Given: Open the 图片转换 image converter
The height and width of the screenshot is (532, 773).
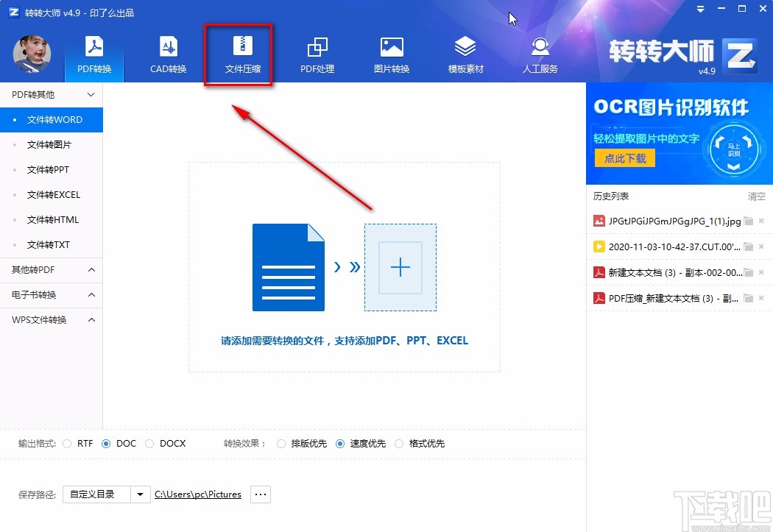Looking at the screenshot, I should pyautogui.click(x=391, y=54).
